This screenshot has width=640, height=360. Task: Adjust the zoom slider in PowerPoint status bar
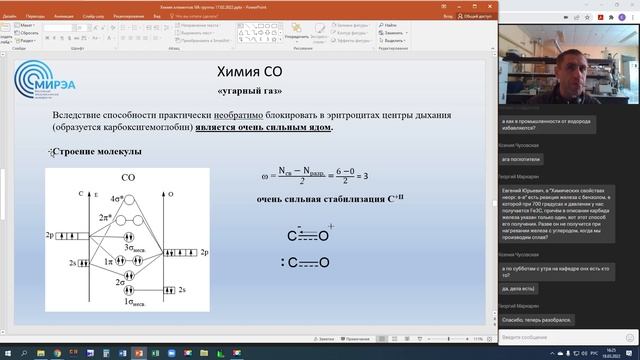(x=448, y=339)
